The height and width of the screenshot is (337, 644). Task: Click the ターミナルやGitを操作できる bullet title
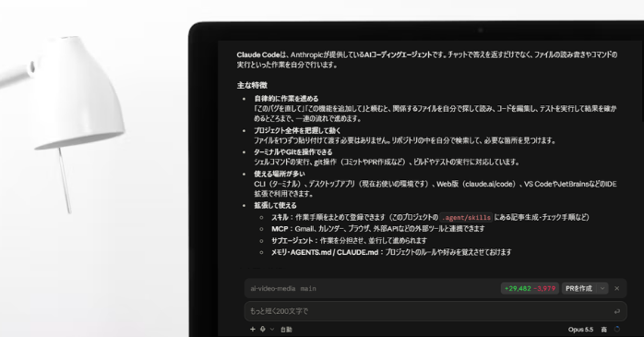point(293,152)
